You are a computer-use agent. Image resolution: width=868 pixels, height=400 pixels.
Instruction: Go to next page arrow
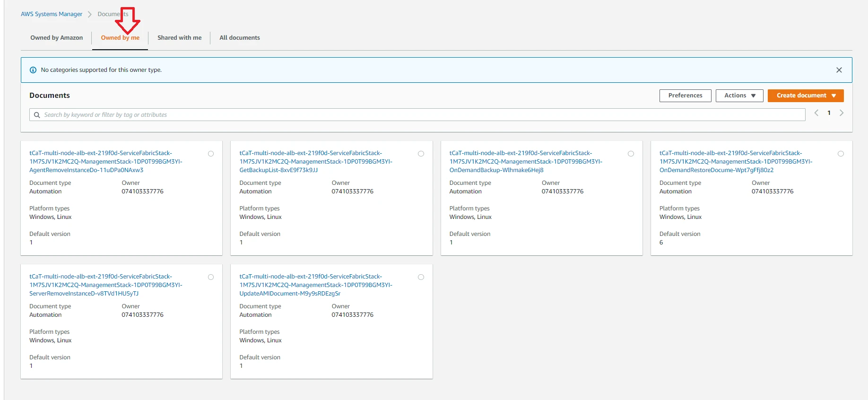[x=842, y=113]
